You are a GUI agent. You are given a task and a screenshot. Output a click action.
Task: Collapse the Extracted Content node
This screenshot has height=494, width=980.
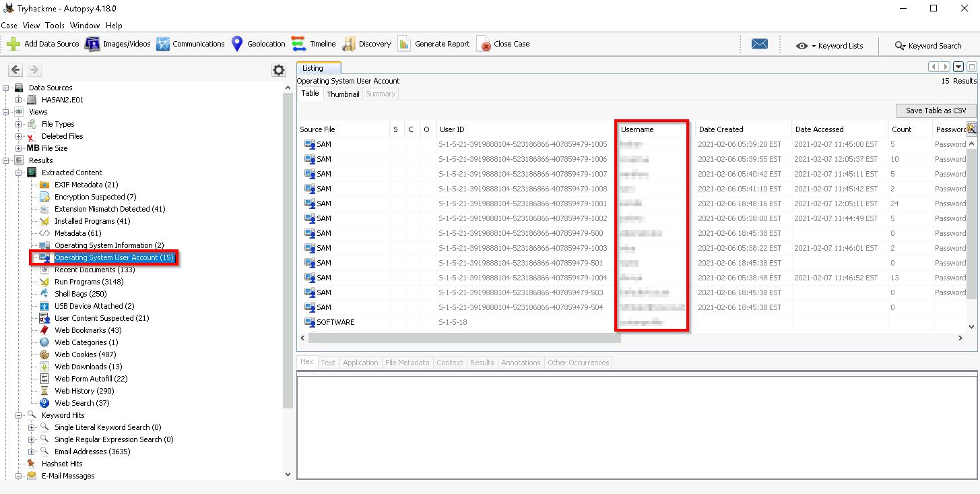pyautogui.click(x=20, y=173)
